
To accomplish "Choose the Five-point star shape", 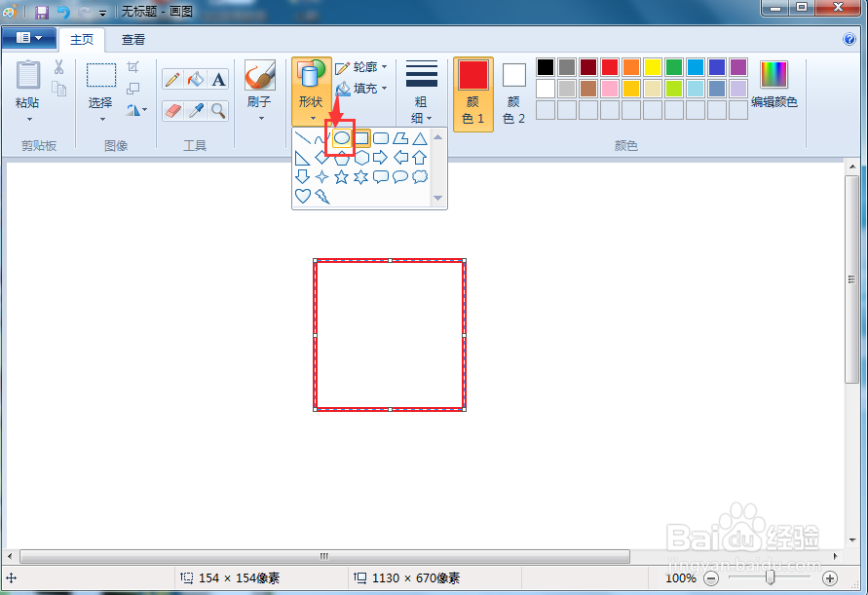I will pyautogui.click(x=342, y=177).
